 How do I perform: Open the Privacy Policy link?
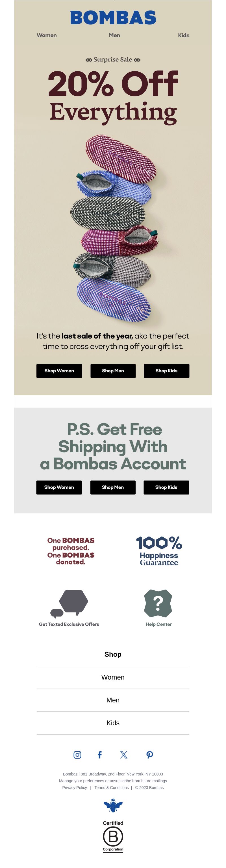pos(75,788)
